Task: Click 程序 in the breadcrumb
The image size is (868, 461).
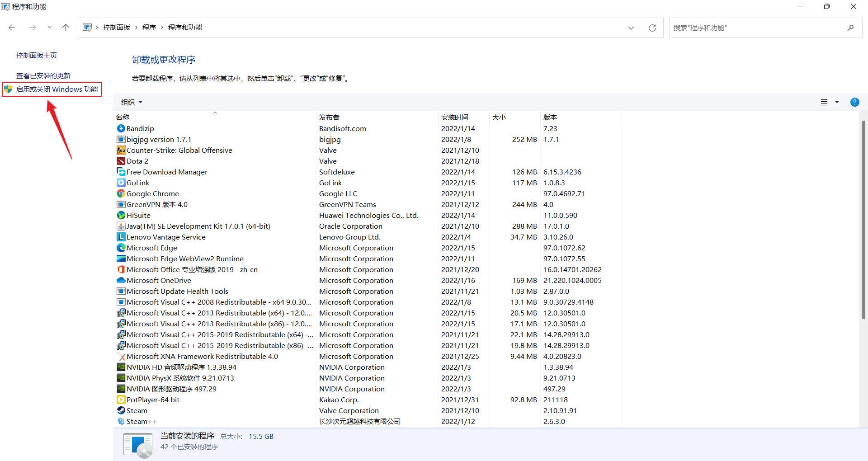Action: 149,28
